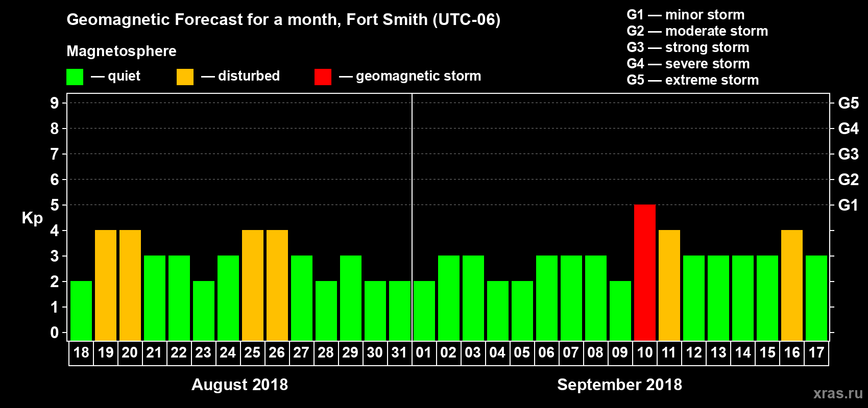This screenshot has height=408, width=868.
Task: Click the date label 27
Action: (x=301, y=353)
